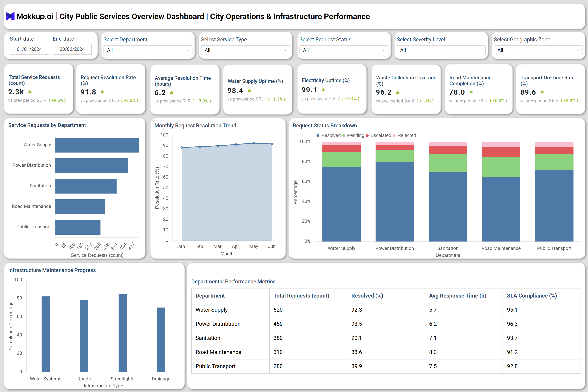Click the Request Status Breakdown title

pyautogui.click(x=325, y=126)
